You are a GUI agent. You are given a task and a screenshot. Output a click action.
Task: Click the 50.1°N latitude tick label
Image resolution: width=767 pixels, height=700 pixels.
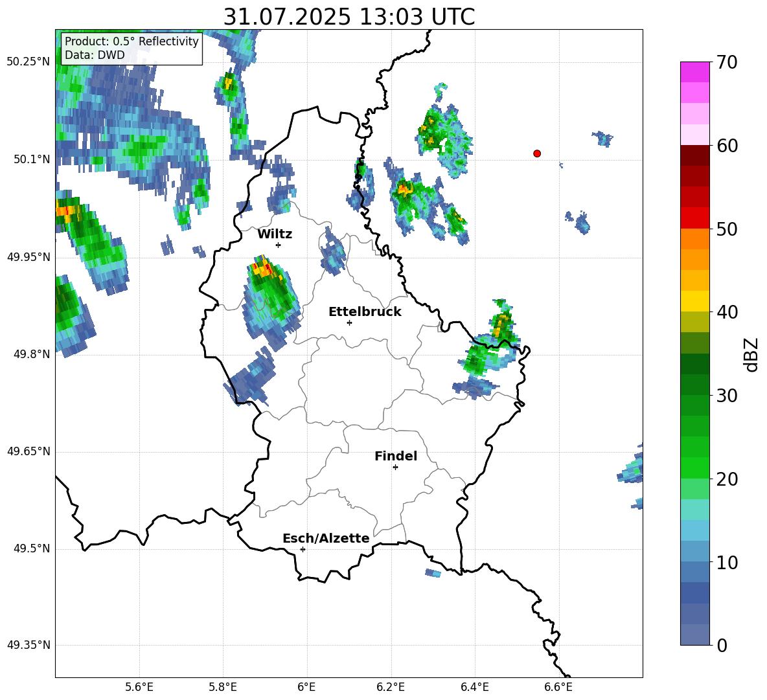tap(31, 159)
